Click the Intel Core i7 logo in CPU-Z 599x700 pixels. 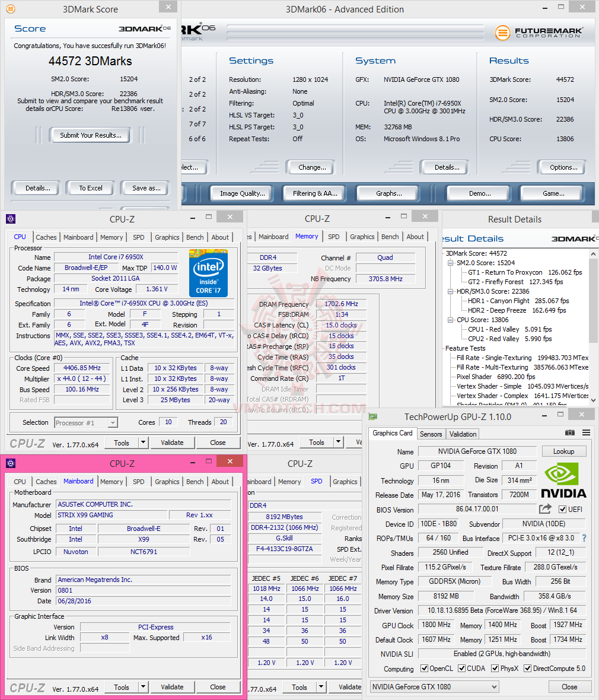coord(208,273)
